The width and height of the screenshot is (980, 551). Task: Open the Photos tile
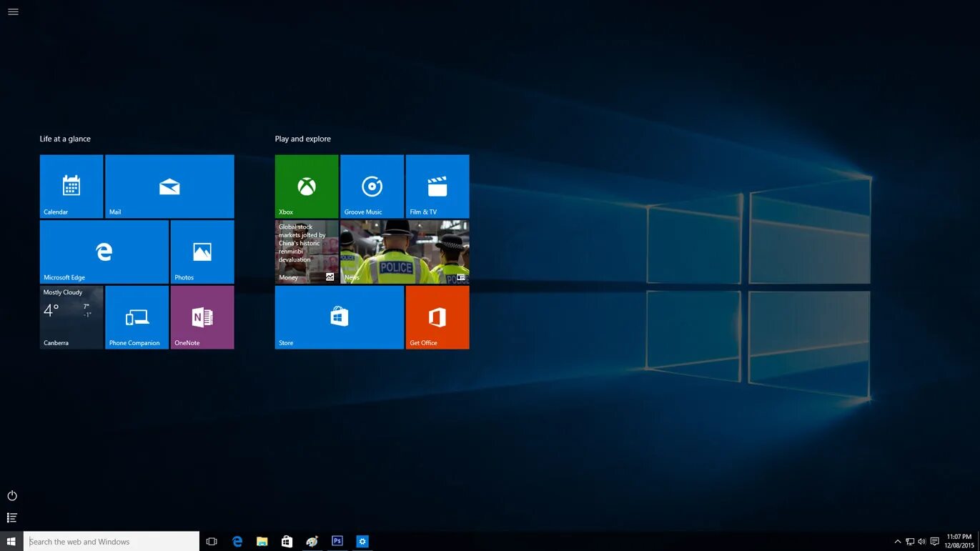click(202, 252)
